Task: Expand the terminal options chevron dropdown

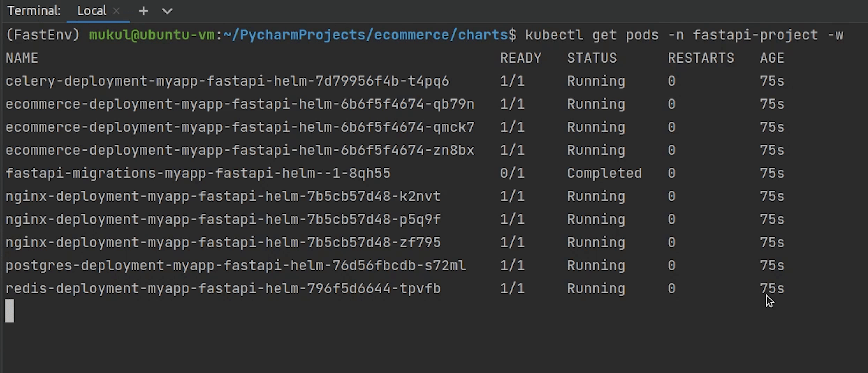Action: 167,11
